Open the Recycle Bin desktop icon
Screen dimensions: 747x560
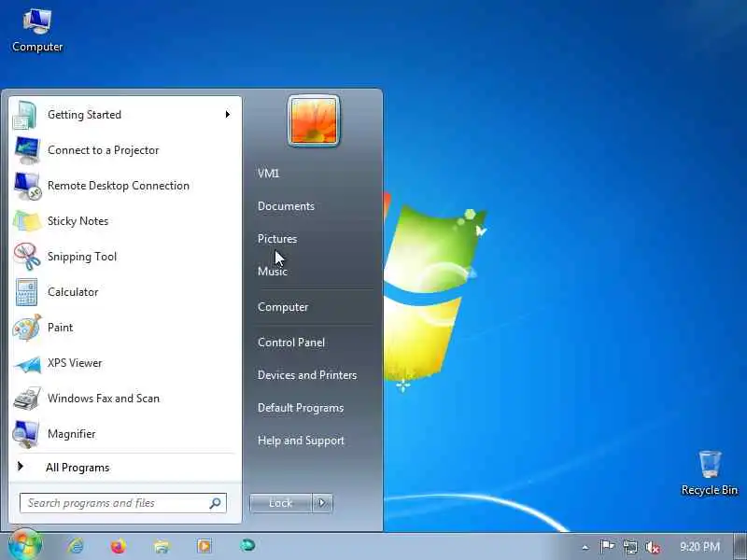click(710, 473)
